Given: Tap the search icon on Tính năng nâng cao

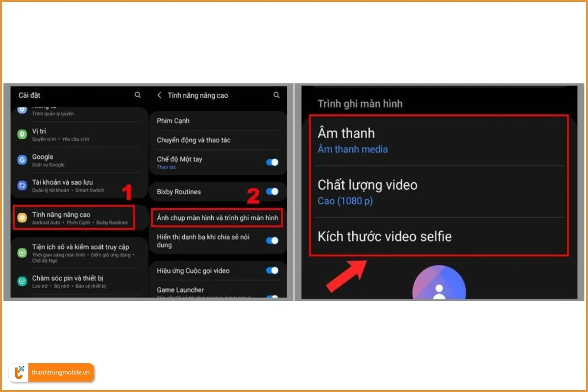Looking at the screenshot, I should pyautogui.click(x=276, y=95).
